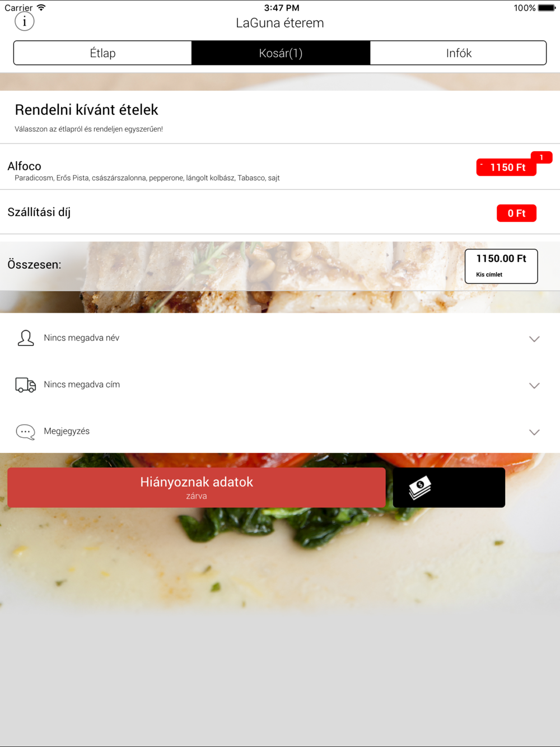Switch to the Étlap tab
Viewport: 560px width, 747px height.
(x=102, y=53)
